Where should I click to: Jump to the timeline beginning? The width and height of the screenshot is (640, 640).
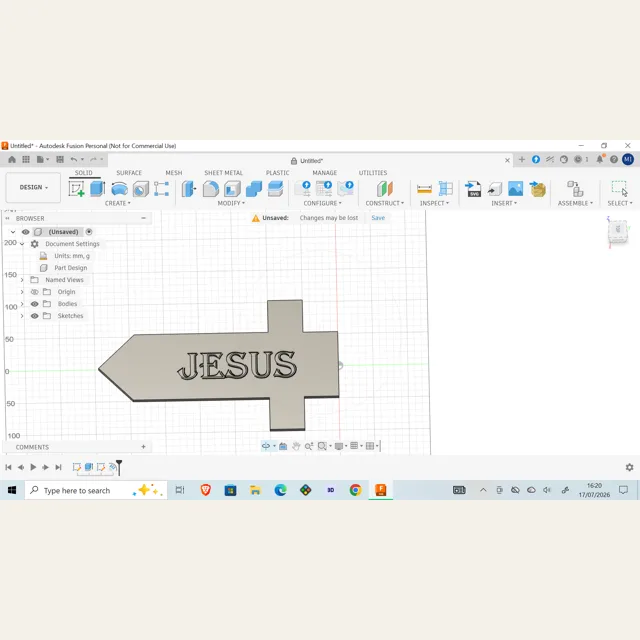(9, 467)
